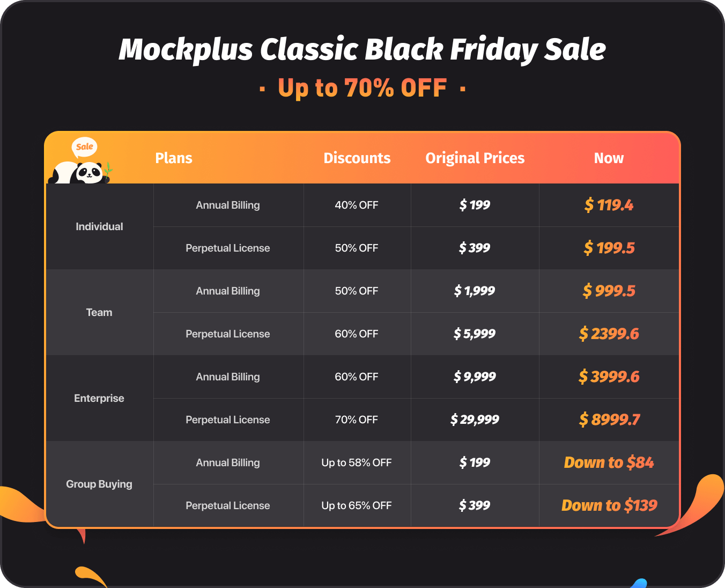Choose the Enterprise plan label
The image size is (725, 588).
click(x=99, y=398)
